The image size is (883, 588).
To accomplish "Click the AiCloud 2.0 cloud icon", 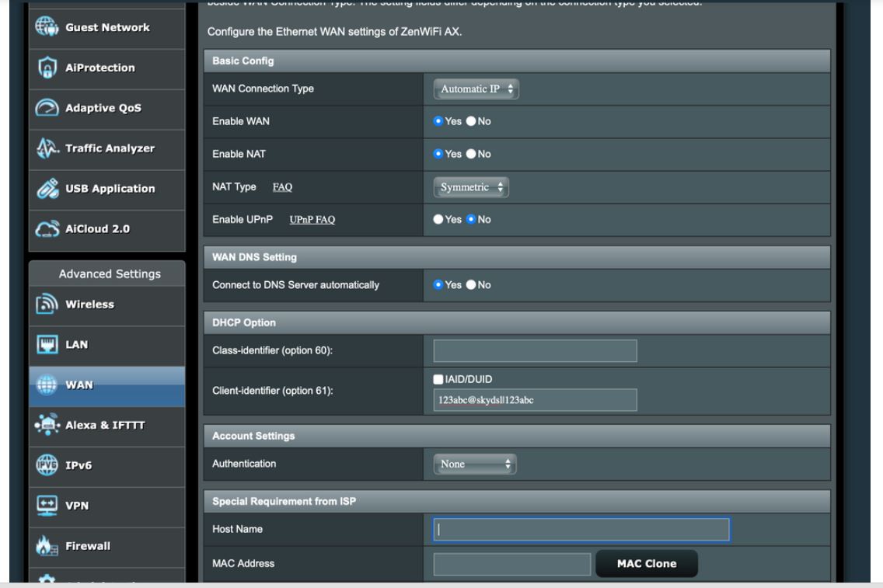I will point(47,229).
